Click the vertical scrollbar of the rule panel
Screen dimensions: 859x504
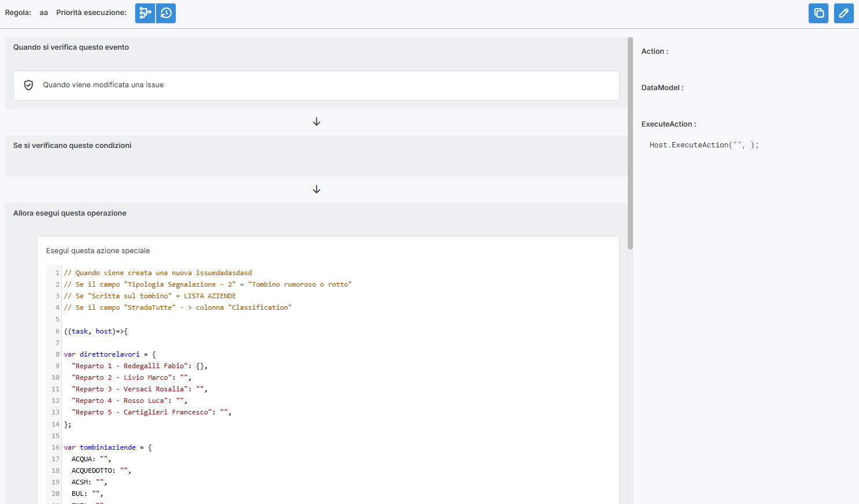coord(630,143)
